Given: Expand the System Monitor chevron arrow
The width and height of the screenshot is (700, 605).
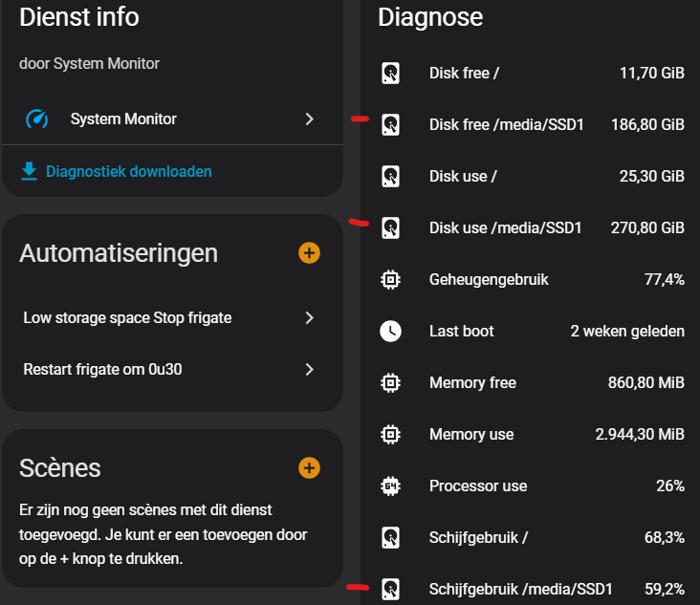Looking at the screenshot, I should tap(309, 119).
